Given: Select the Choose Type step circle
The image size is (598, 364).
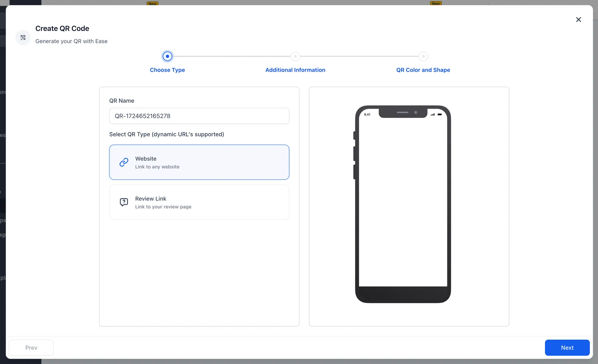Looking at the screenshot, I should click(167, 56).
